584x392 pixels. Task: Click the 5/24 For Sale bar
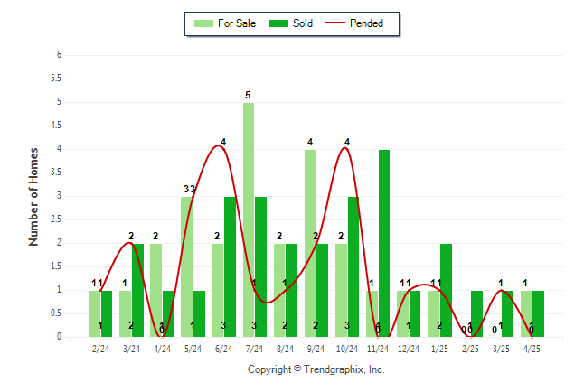click(187, 267)
